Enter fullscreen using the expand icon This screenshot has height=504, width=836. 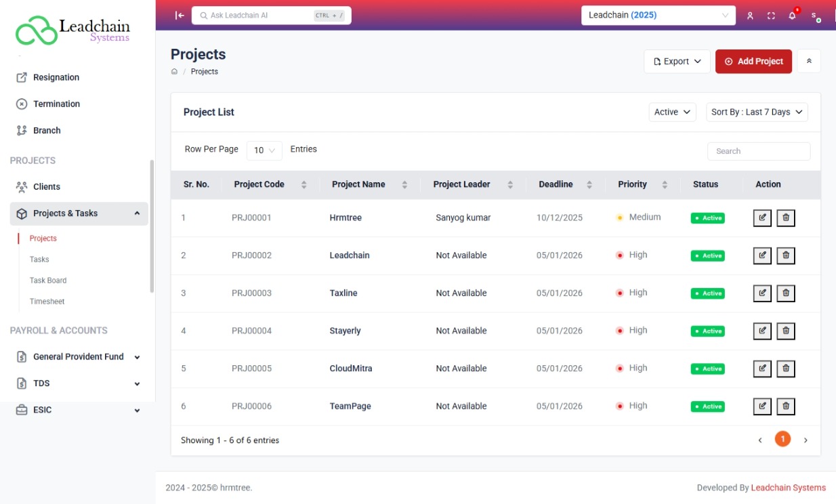click(770, 15)
